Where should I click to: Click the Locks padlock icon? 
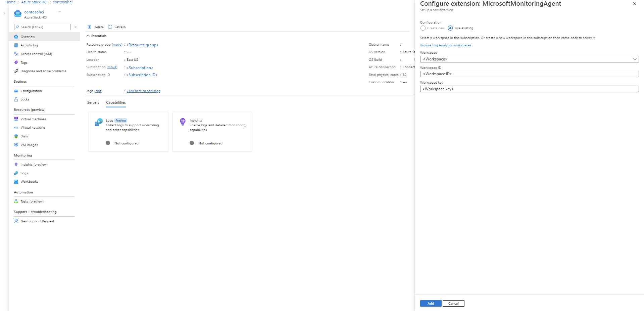(x=16, y=99)
